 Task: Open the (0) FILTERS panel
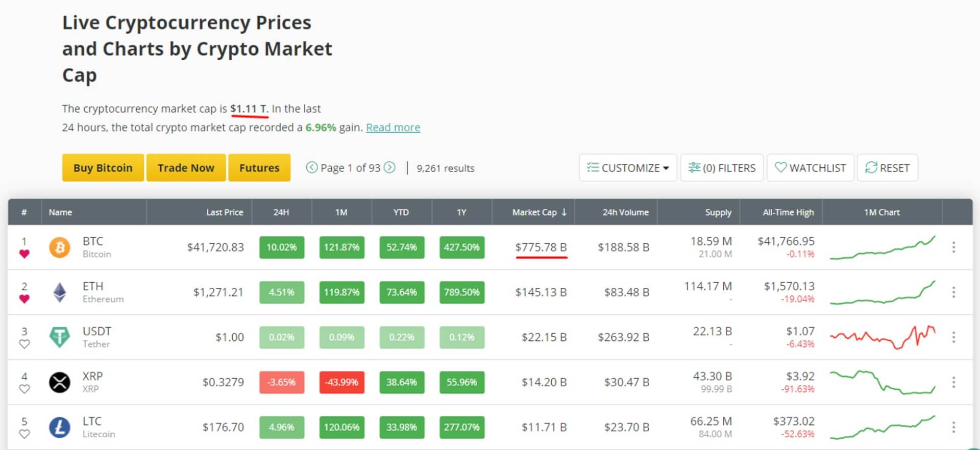click(722, 167)
